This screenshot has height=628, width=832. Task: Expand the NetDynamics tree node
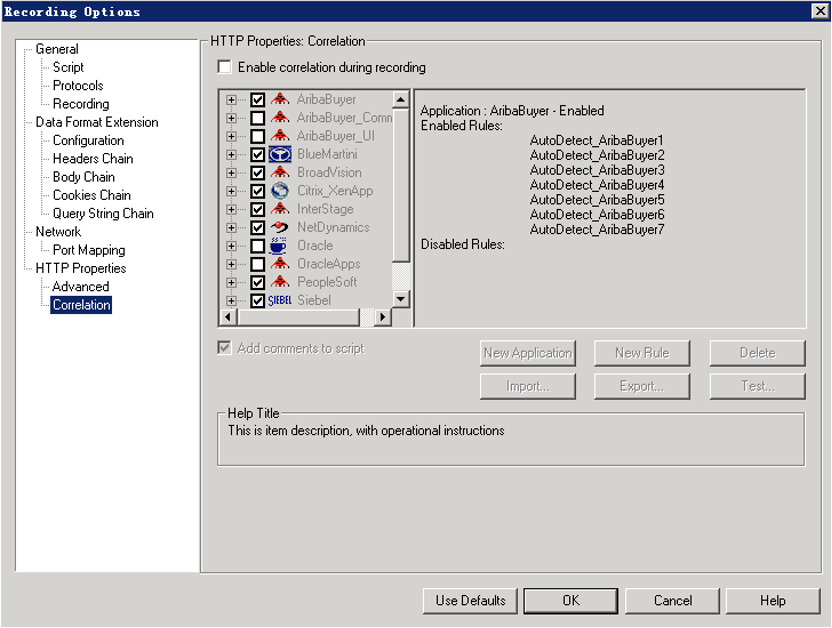[231, 228]
